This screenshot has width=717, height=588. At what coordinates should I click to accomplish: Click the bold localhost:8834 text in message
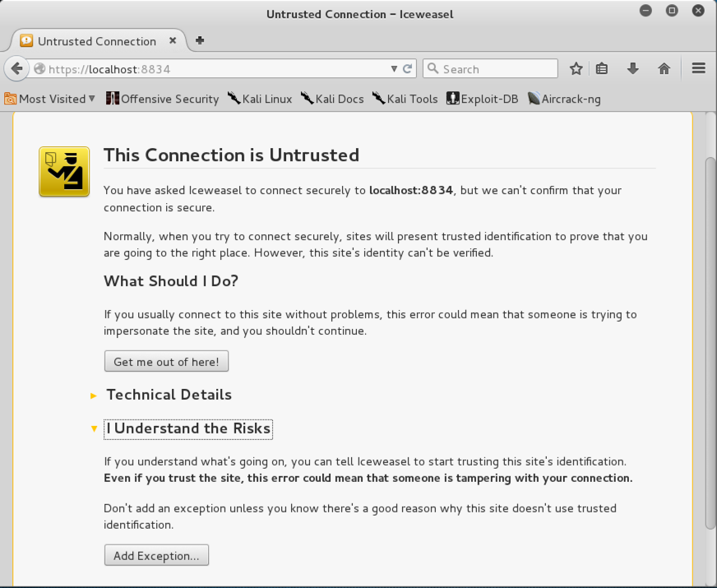[411, 190]
